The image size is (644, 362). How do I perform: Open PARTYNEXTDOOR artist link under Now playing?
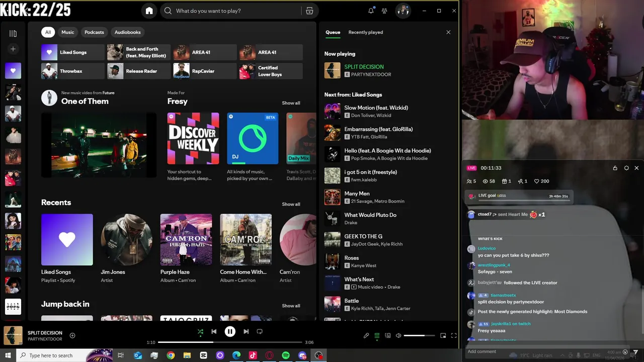click(371, 74)
